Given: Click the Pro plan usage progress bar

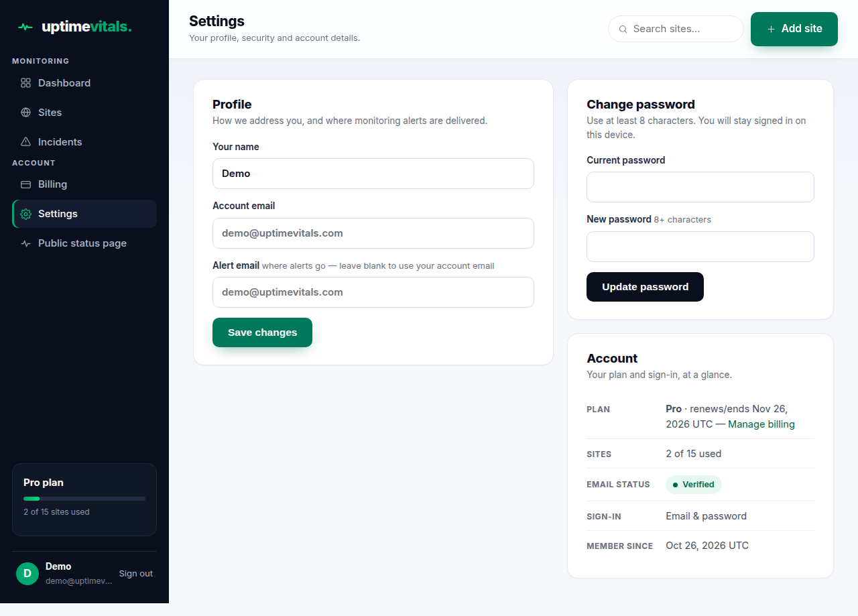Looking at the screenshot, I should coord(84,499).
